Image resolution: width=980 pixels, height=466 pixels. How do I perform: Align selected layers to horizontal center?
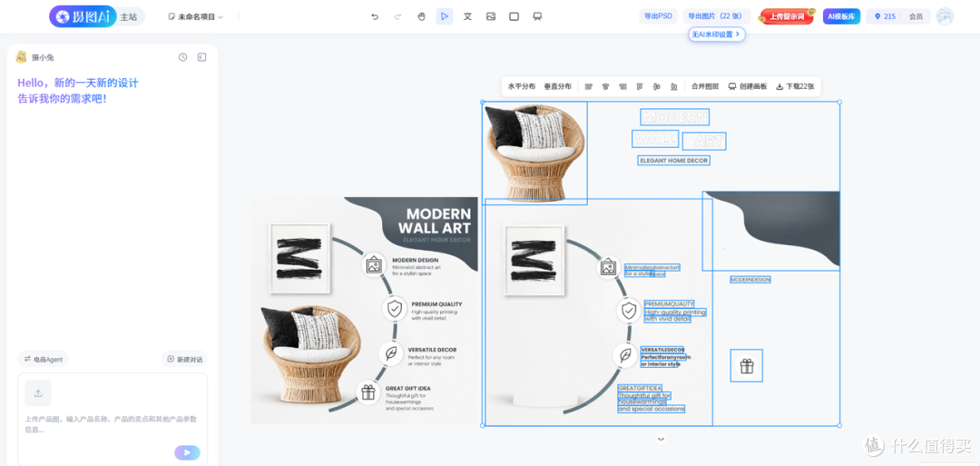605,87
